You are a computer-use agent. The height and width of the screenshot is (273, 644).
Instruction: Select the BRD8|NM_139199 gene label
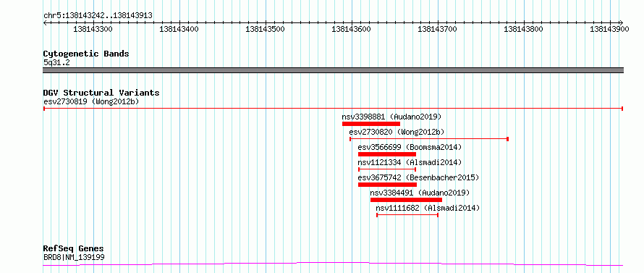(74, 257)
